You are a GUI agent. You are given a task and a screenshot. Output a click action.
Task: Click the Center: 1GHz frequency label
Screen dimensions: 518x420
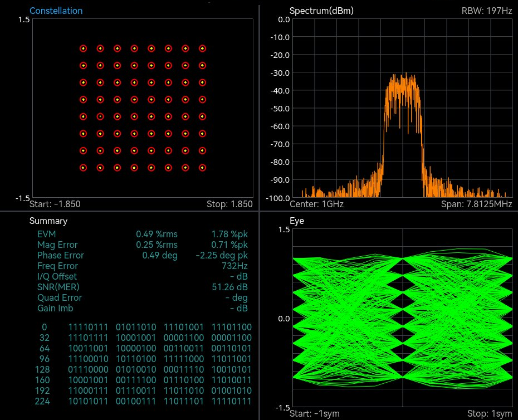pyautogui.click(x=316, y=204)
